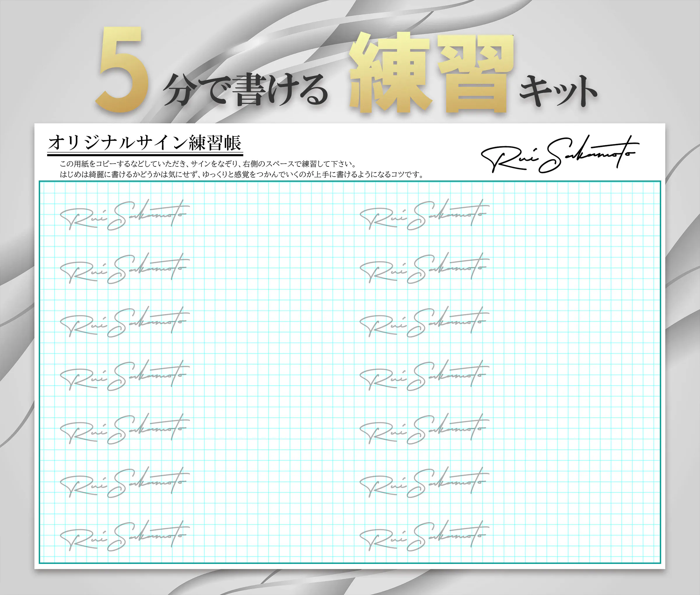Click the オリジナルサイン練習帳 title
The image size is (700, 595).
[x=145, y=143]
